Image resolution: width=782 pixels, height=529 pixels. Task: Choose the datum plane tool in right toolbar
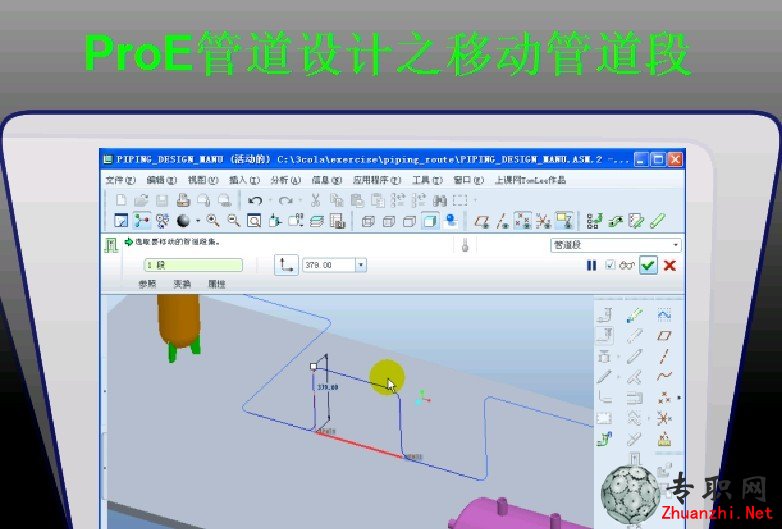point(664,336)
